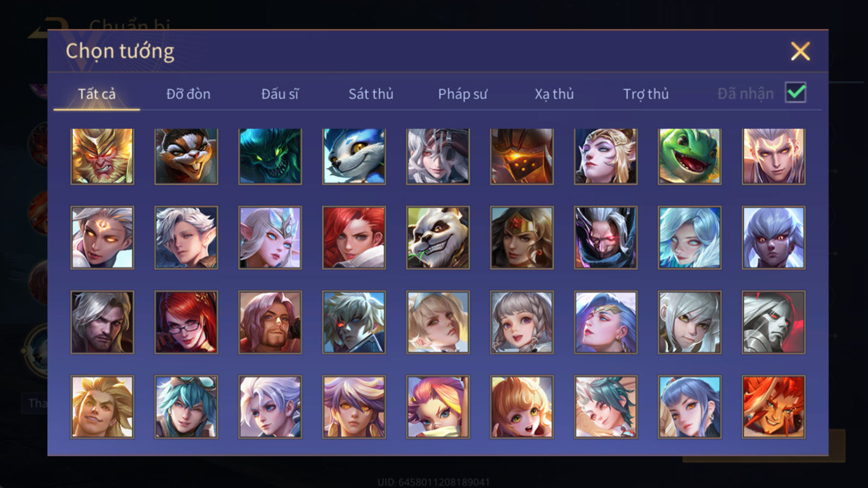
Task: Pick the green chameleon hero portrait
Action: [690, 156]
